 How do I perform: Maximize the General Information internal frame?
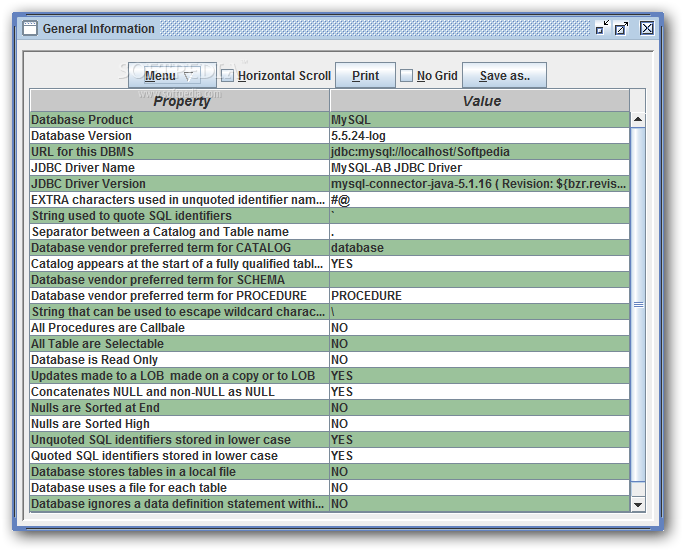621,28
